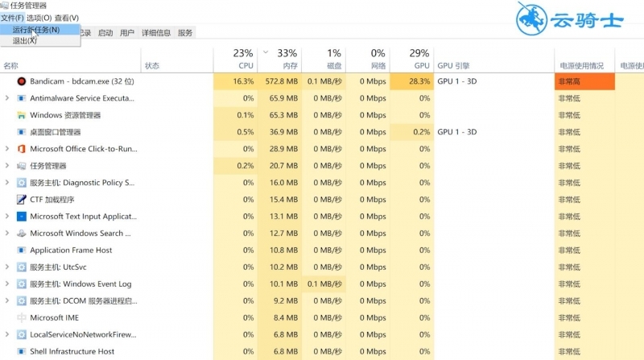The image size is (644, 360).
Task: Click the Microsoft IME icon
Action: click(22, 317)
